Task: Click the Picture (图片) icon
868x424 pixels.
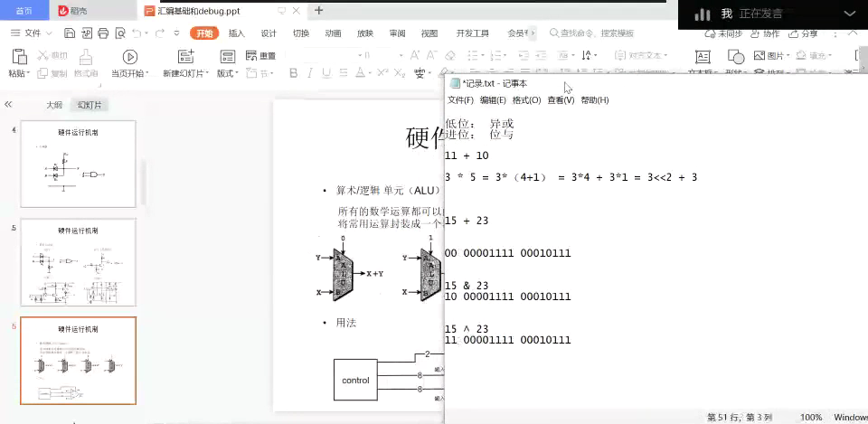Action: coord(771,55)
